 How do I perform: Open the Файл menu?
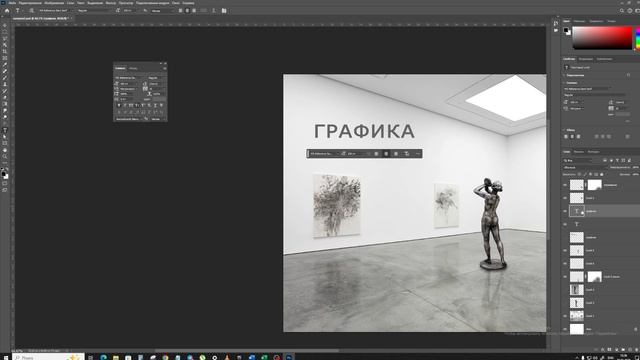pos(12,2)
